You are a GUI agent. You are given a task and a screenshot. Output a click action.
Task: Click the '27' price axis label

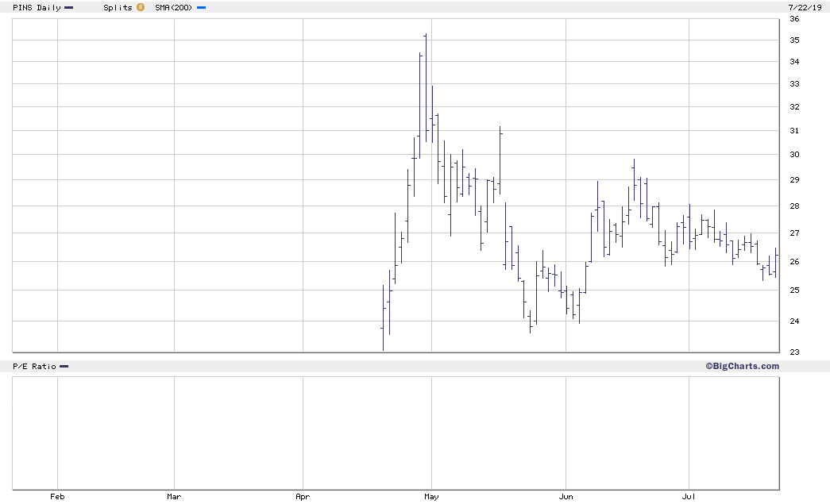(x=794, y=233)
